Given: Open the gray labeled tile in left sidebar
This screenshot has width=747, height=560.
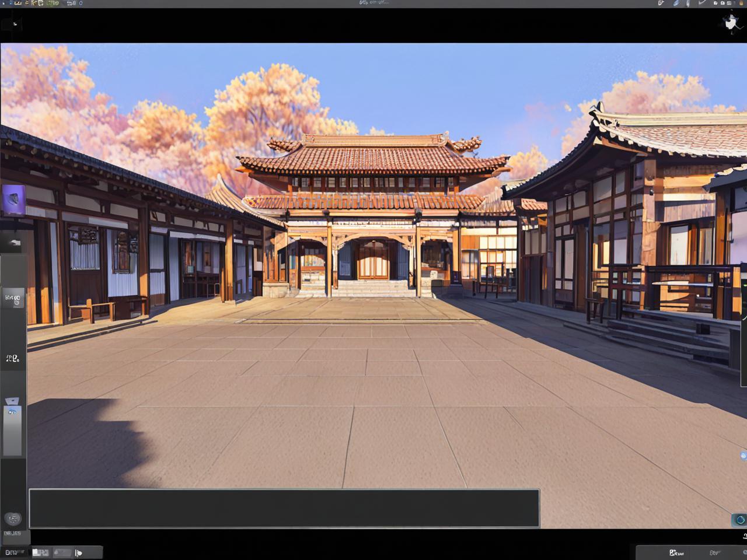Looking at the screenshot, I should pyautogui.click(x=13, y=297).
